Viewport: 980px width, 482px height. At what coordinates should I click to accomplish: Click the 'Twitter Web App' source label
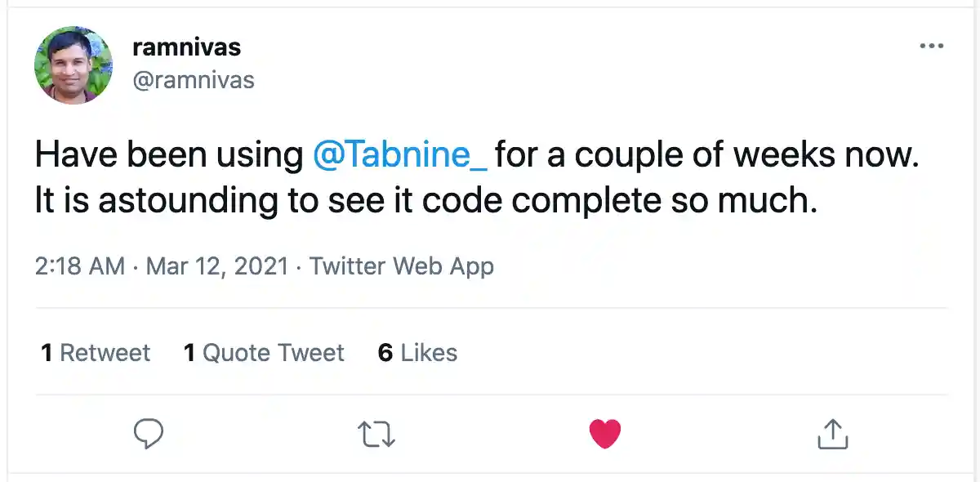coord(401,266)
